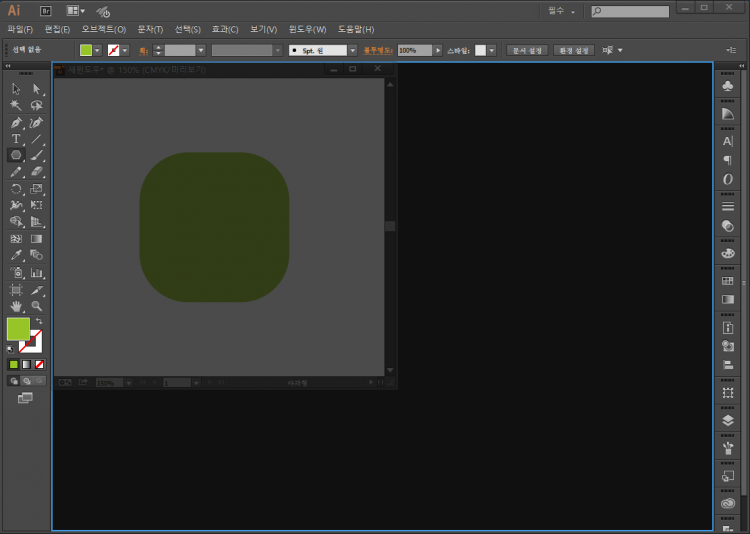This screenshot has height=534, width=750.
Task: Click the search field in title bar
Action: [632, 11]
